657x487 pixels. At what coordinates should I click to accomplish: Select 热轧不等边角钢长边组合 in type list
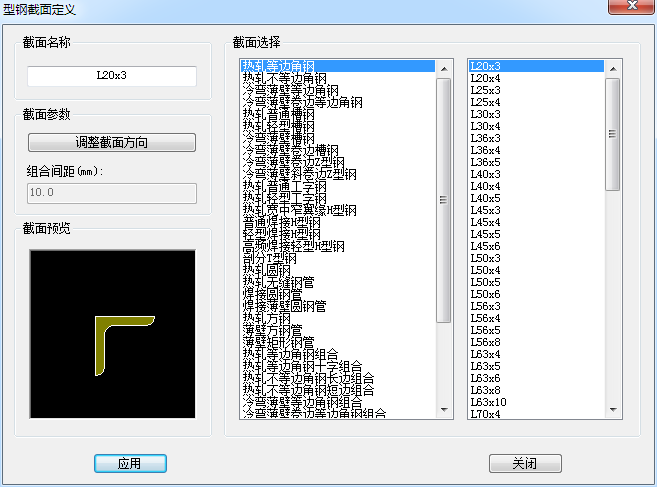[x=338, y=378]
